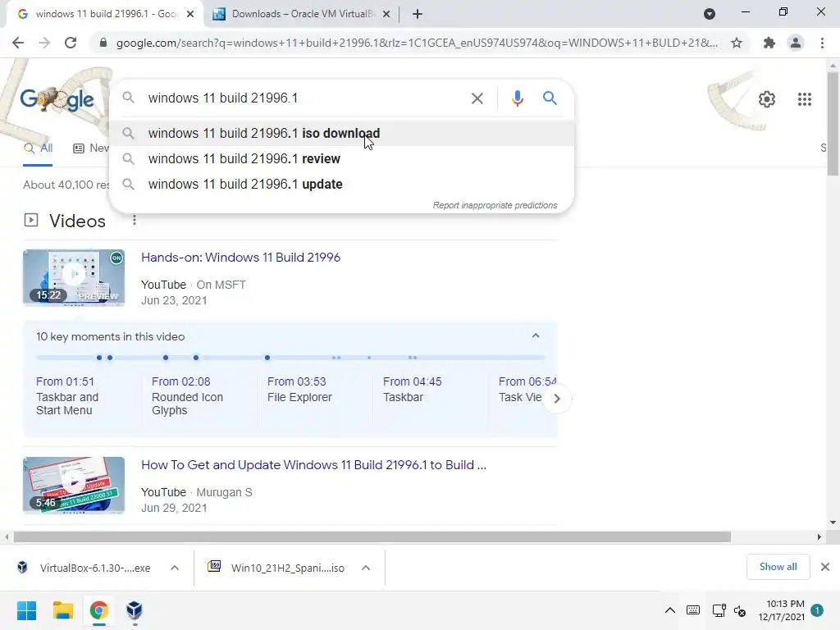Close the Downloads Oracle VM VirtualBox tab
840x630 pixels.
(386, 15)
